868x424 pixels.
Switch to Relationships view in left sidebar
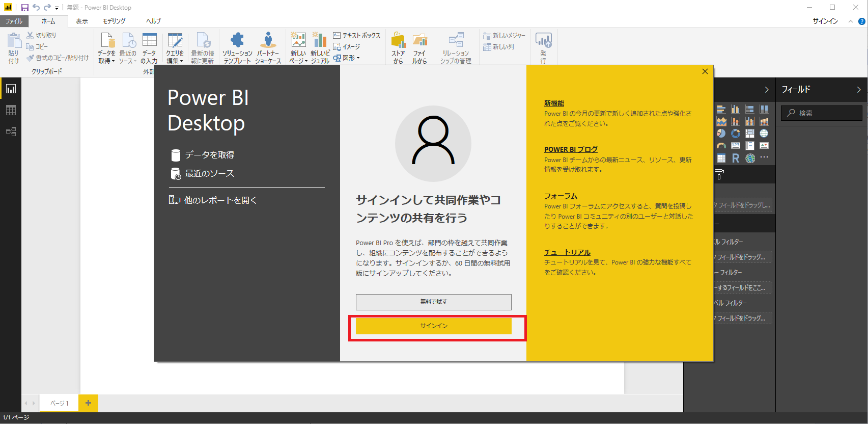[x=11, y=131]
